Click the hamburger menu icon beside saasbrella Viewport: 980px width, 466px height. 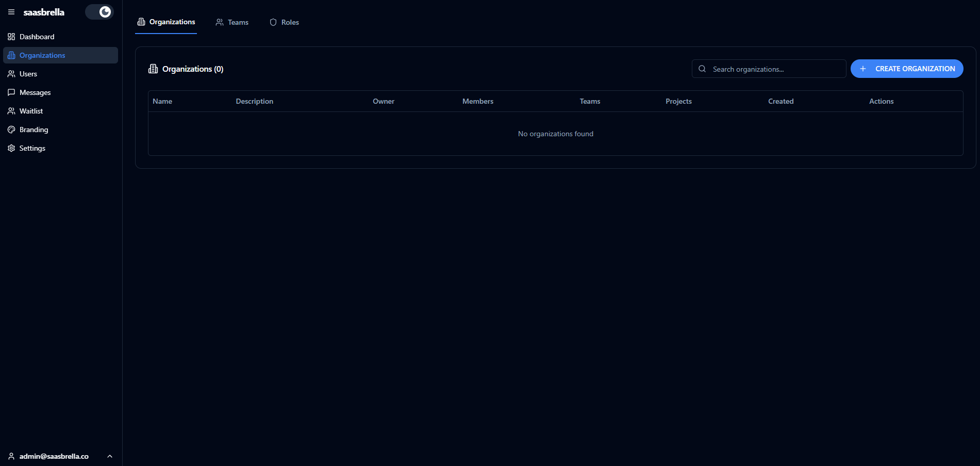point(11,12)
